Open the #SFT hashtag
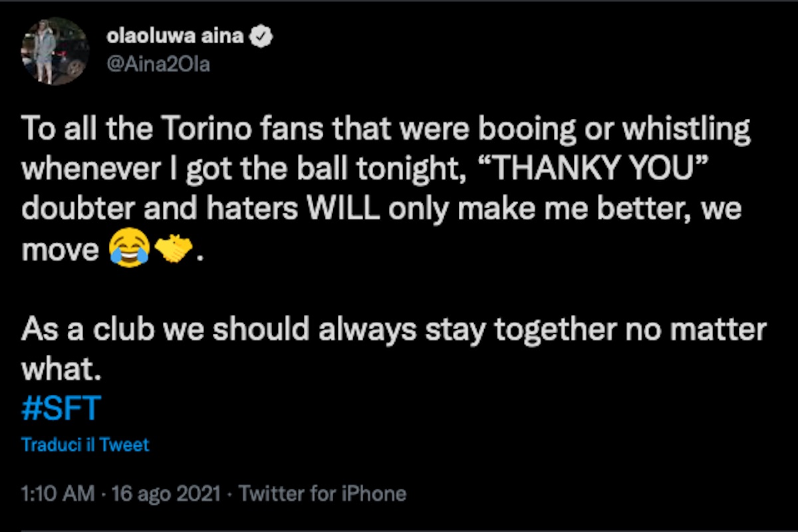This screenshot has height=532, width=798. point(61,408)
